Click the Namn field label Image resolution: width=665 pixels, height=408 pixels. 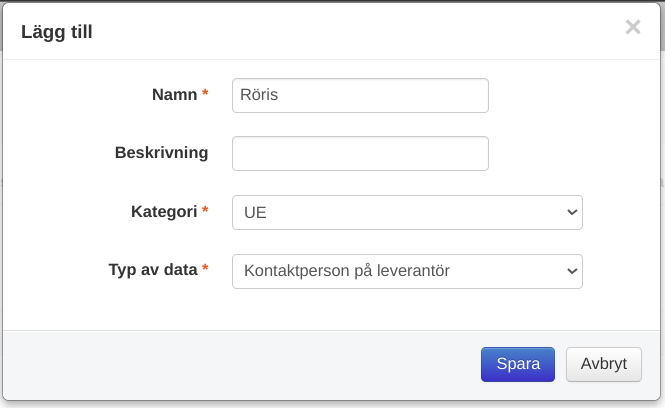174,94
